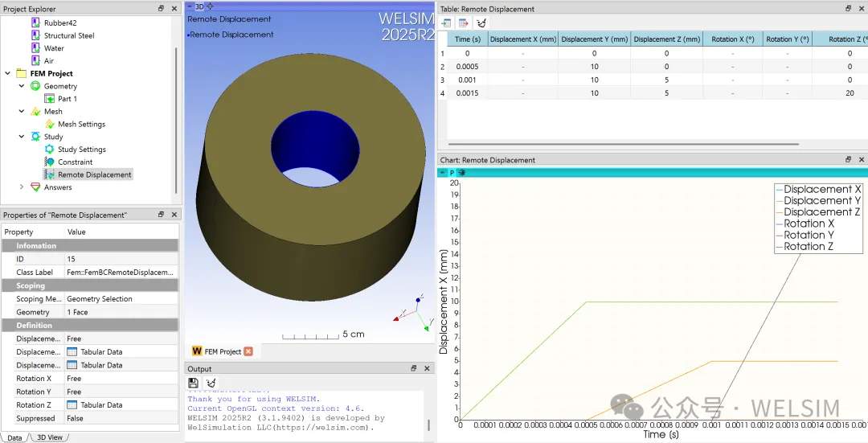Expand the Answers tree node
Screen dimensions: 868x443
[x=22, y=187]
